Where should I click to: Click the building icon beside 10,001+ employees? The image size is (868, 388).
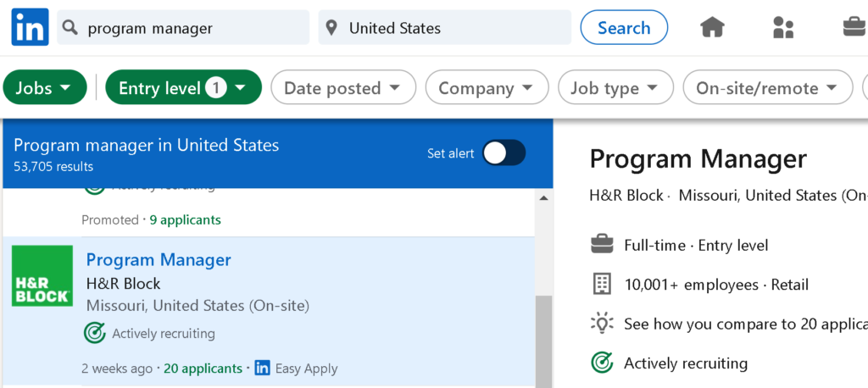click(602, 285)
